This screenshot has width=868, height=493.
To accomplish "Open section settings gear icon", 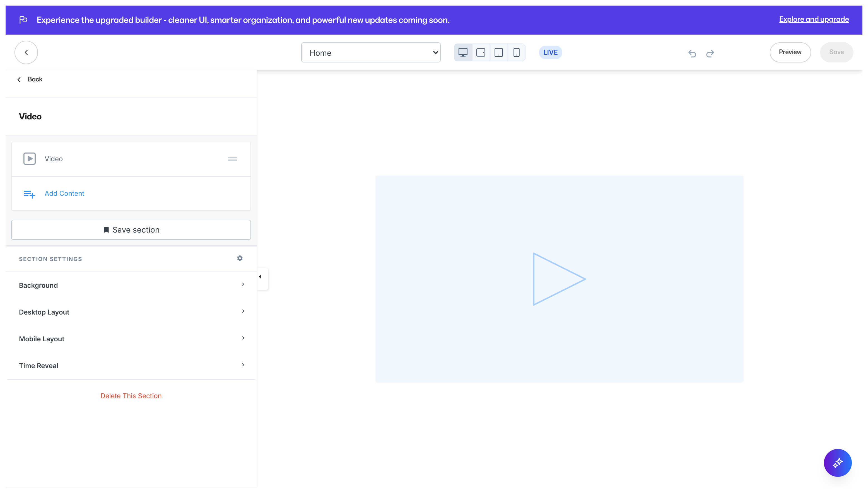I will pyautogui.click(x=240, y=258).
